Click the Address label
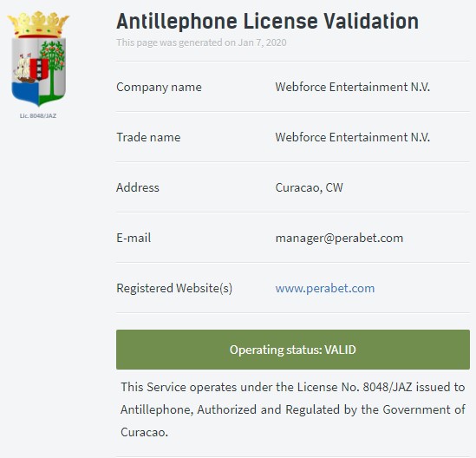This screenshot has width=476, height=458. (x=138, y=187)
